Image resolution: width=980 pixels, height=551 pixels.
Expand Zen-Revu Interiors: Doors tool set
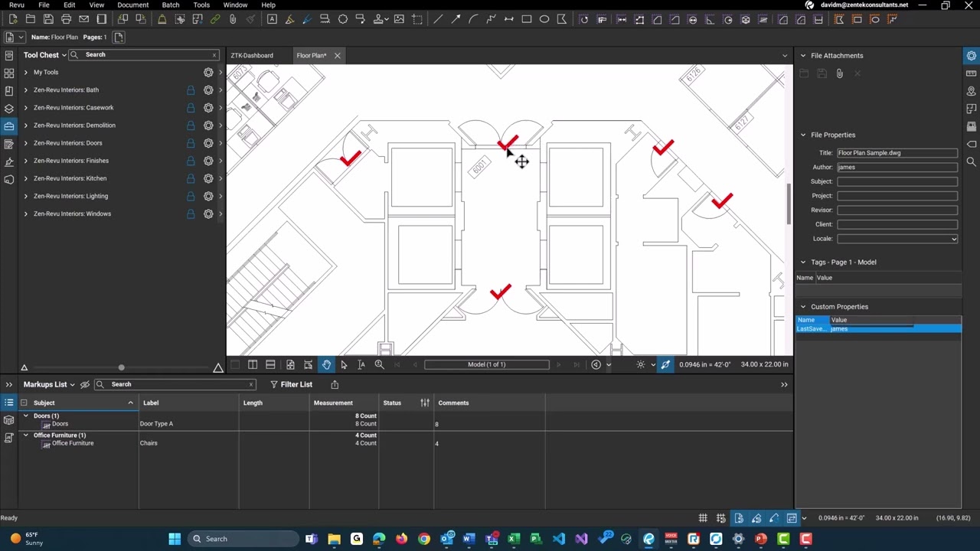pos(25,143)
